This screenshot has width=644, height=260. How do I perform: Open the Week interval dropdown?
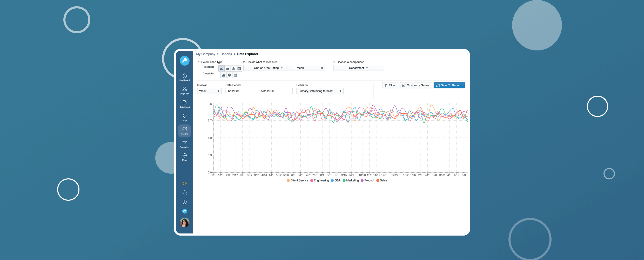209,91
